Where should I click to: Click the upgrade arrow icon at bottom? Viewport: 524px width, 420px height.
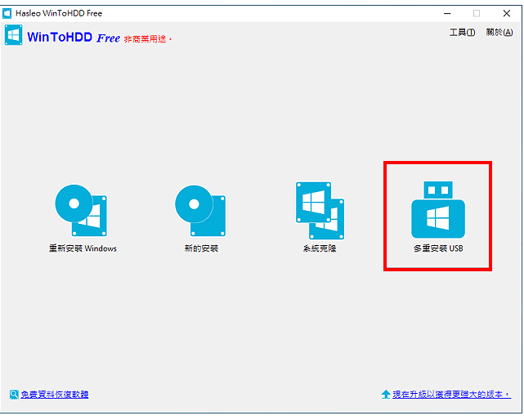pyautogui.click(x=386, y=395)
